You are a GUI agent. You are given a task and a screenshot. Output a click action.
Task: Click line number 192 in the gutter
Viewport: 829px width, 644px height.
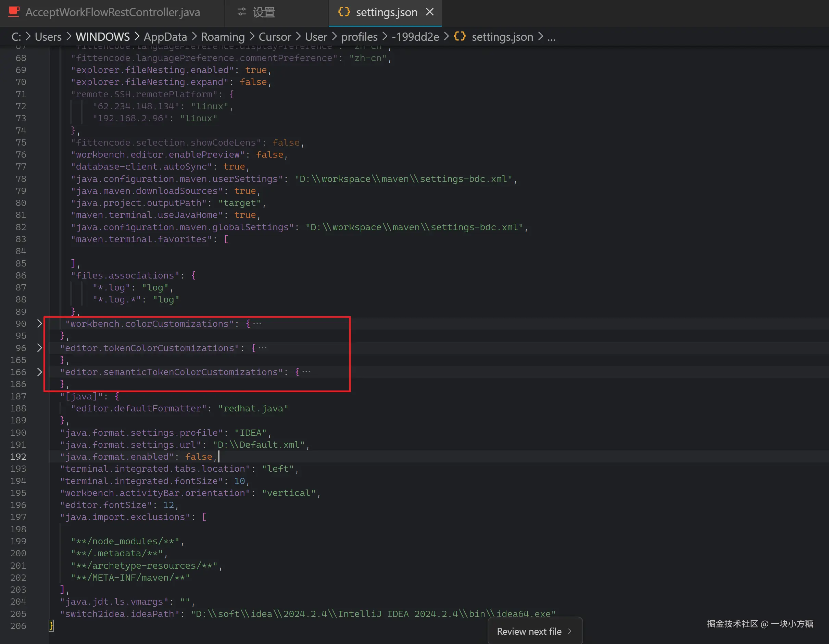click(x=18, y=457)
